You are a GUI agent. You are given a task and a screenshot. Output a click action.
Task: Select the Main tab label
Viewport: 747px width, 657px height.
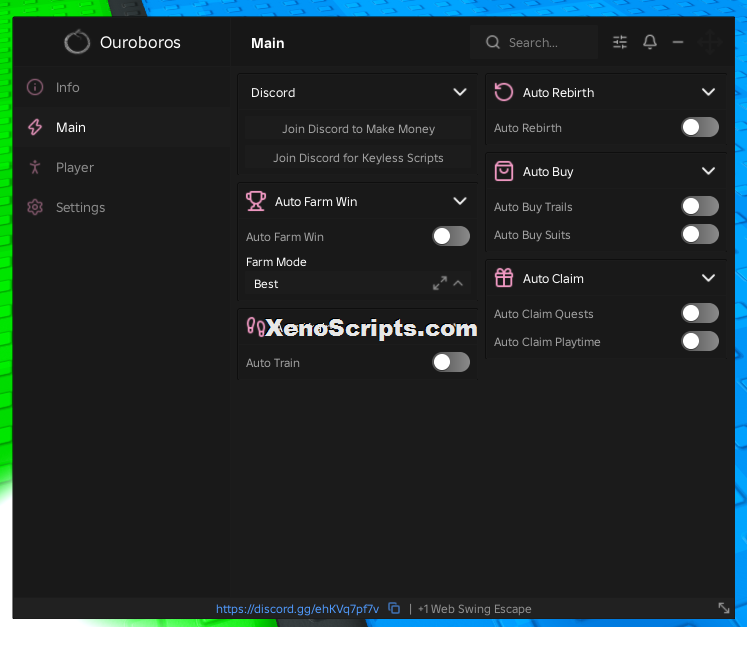71,128
